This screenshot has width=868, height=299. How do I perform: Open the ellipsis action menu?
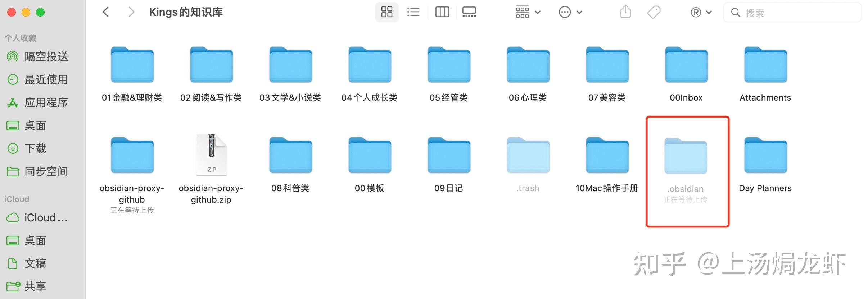[x=570, y=12]
